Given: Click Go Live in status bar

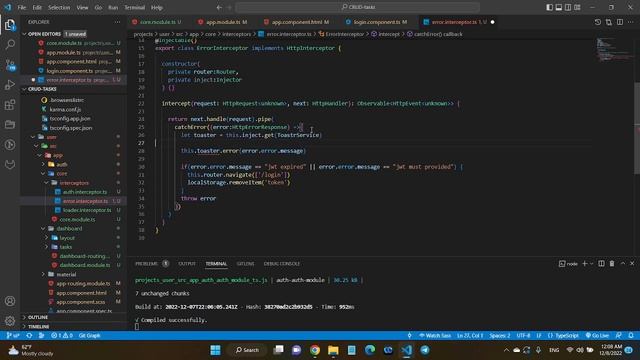Looking at the screenshot, I should (597, 336).
